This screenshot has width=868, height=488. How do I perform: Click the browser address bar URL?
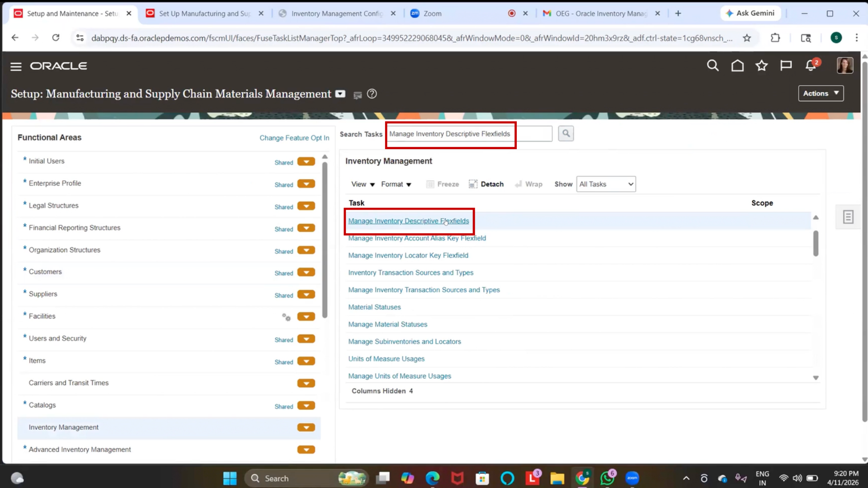[411, 38]
